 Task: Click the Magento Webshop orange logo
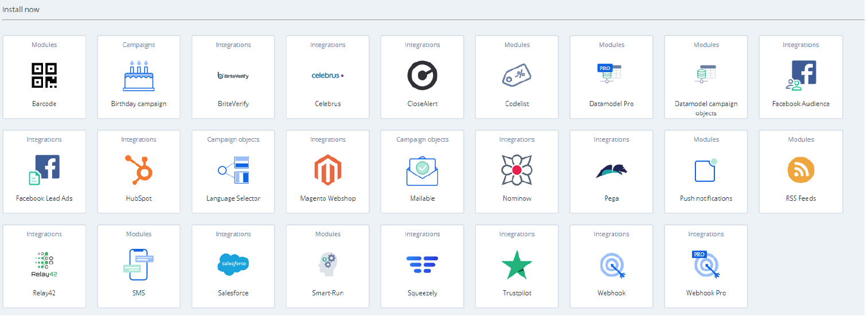point(328,170)
